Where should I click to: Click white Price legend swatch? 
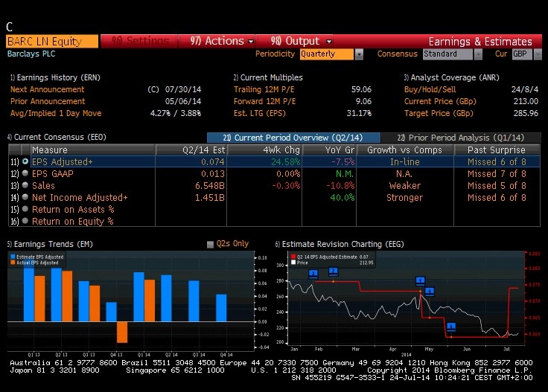click(x=293, y=263)
